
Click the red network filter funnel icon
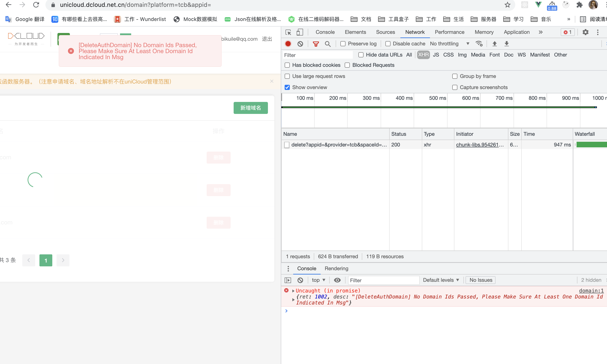click(x=316, y=44)
